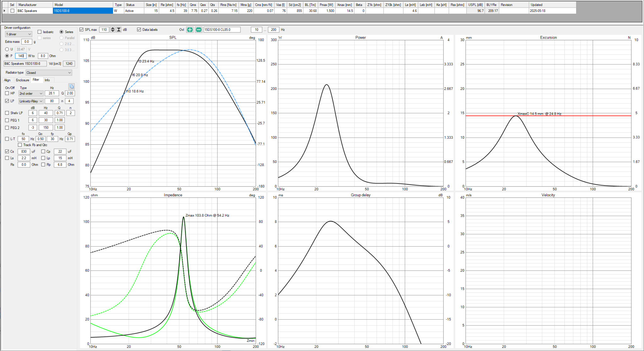Screen dimensions: 644x351
Task: Open the Radiator type Closed dropdown
Action: coord(49,73)
